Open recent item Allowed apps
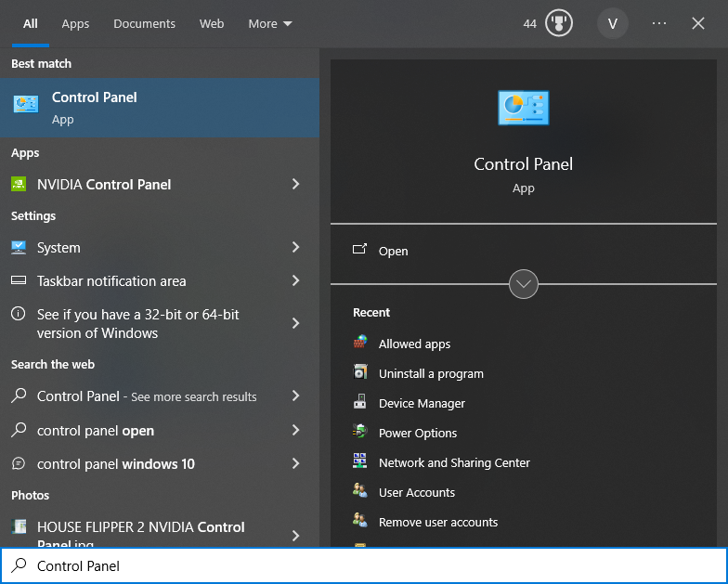This screenshot has height=584, width=728. 414,344
